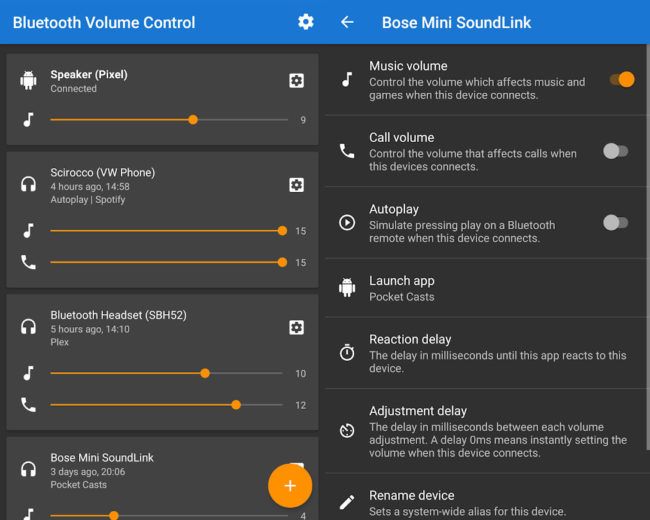Adjust Scirocco call volume slider

(x=169, y=262)
